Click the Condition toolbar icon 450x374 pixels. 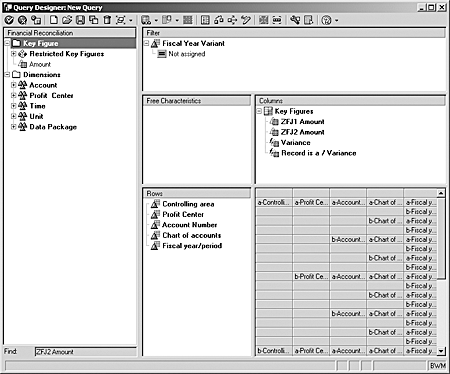coord(167,20)
